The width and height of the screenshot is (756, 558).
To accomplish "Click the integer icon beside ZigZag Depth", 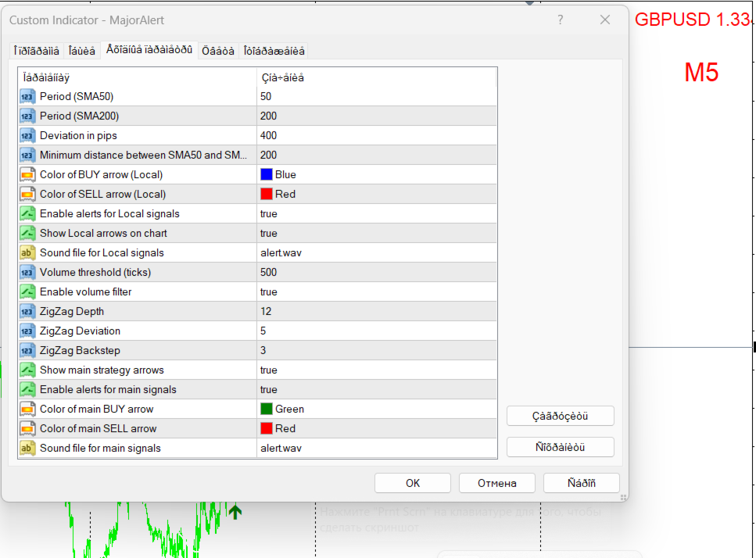I will [27, 311].
